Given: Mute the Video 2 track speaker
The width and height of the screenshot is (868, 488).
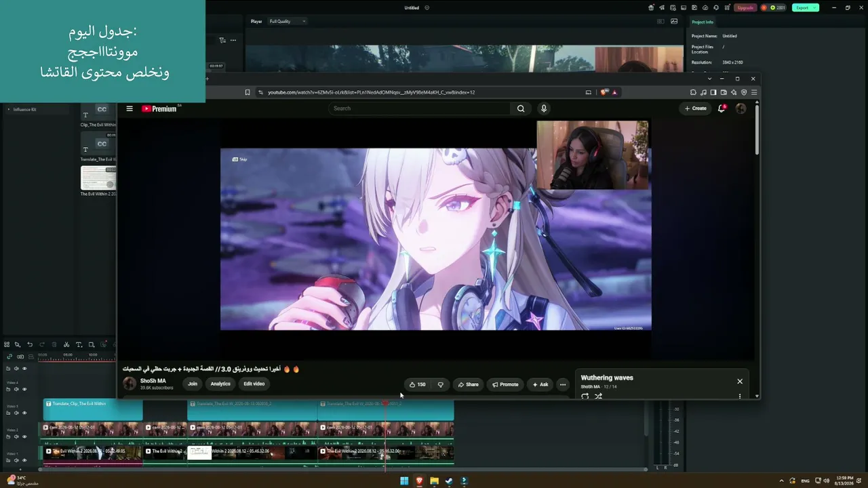Looking at the screenshot, I should 16,436.
